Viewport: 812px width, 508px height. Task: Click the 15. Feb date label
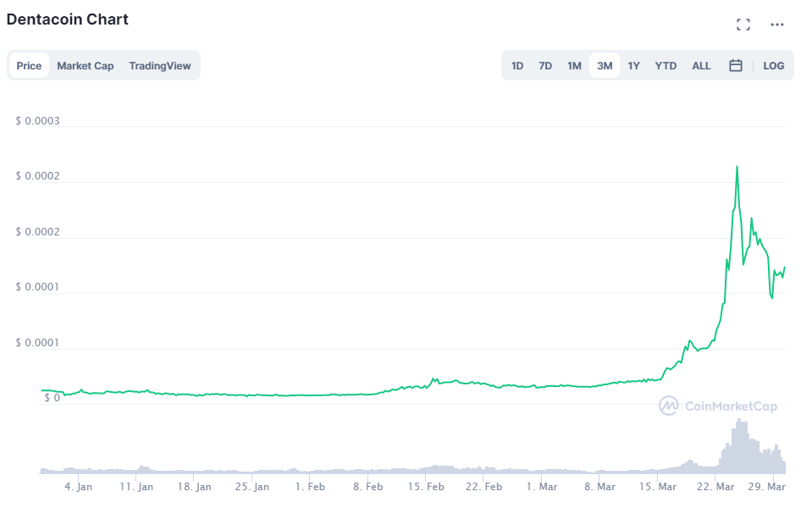[426, 487]
